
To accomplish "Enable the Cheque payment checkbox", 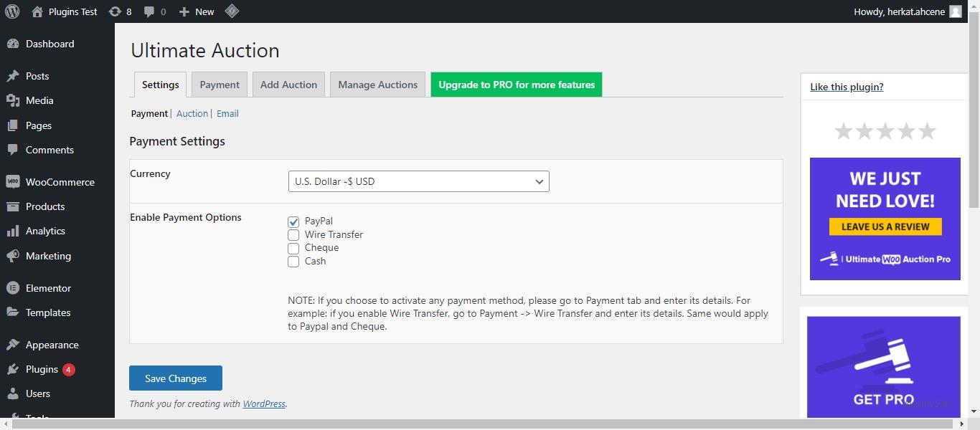I will pyautogui.click(x=293, y=248).
